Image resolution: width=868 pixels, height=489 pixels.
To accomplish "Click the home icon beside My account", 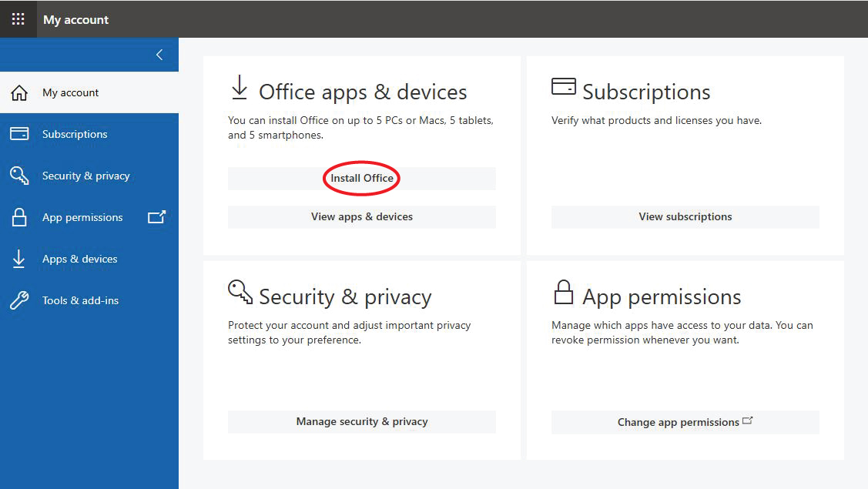I will (19, 92).
